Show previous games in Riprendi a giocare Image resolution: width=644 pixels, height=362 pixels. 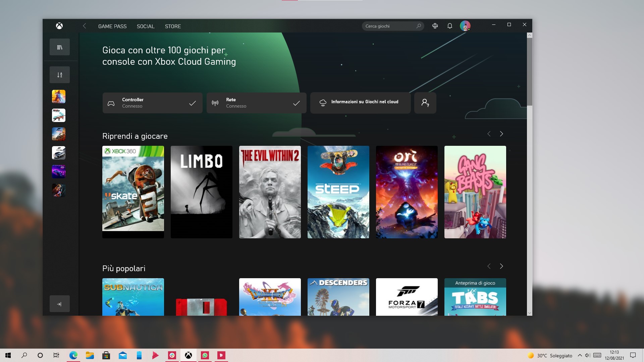point(489,134)
